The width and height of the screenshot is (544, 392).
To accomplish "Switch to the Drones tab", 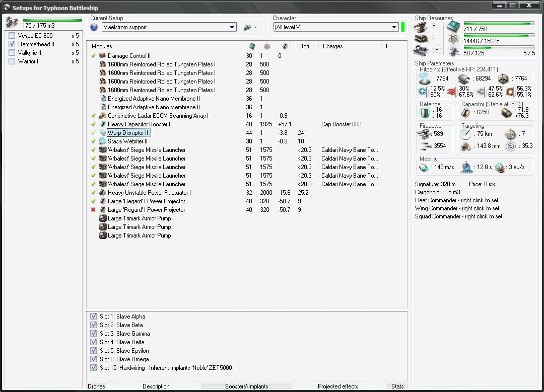I will coord(96,386).
